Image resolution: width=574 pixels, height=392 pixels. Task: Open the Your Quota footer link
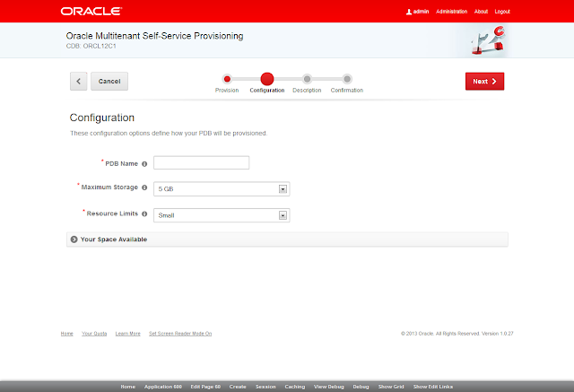point(94,334)
